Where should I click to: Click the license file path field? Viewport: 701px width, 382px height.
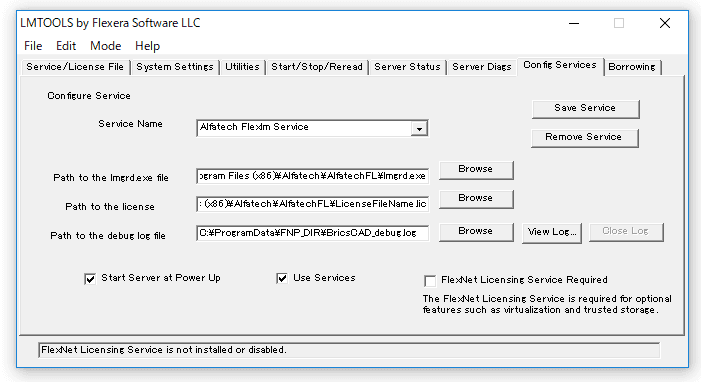[x=312, y=204]
